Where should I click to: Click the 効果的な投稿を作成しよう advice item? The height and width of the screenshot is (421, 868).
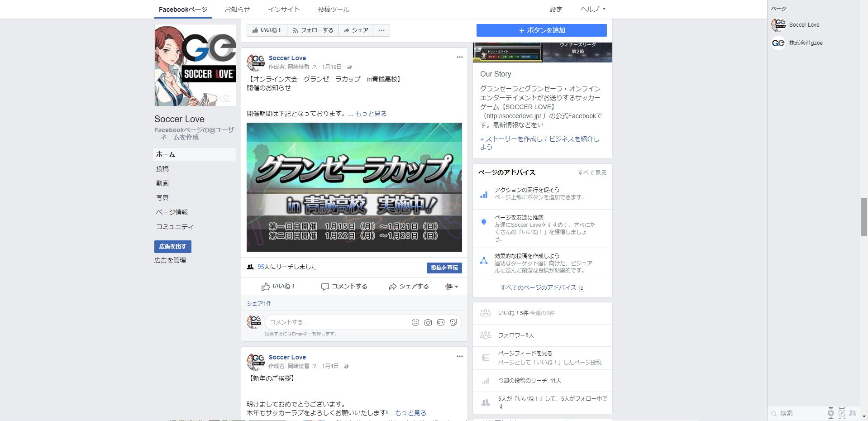pos(543,263)
